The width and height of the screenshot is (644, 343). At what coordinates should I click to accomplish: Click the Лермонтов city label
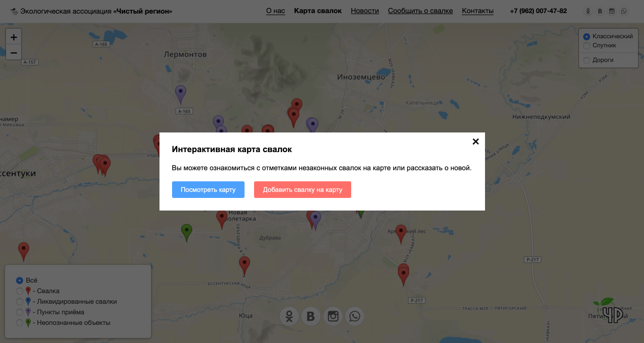tap(185, 54)
